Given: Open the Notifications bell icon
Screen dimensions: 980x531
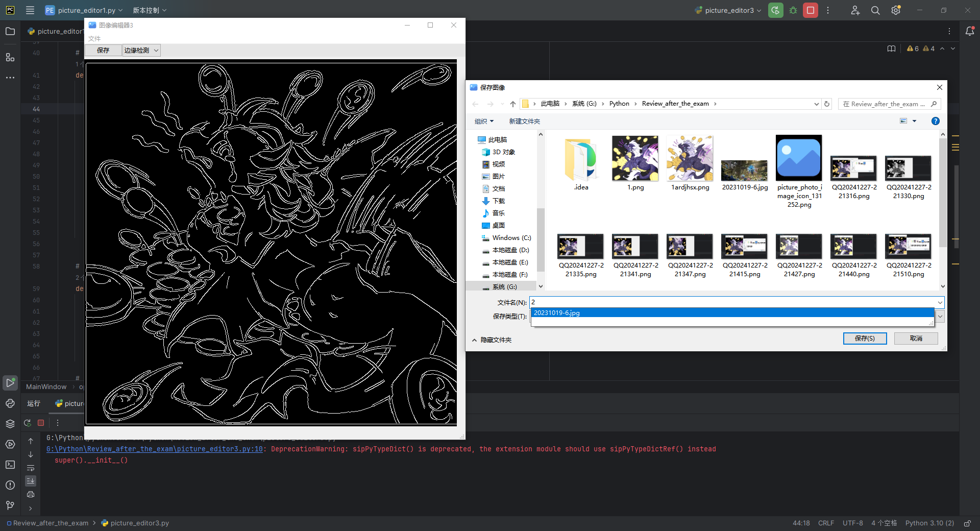Looking at the screenshot, I should coord(970,31).
